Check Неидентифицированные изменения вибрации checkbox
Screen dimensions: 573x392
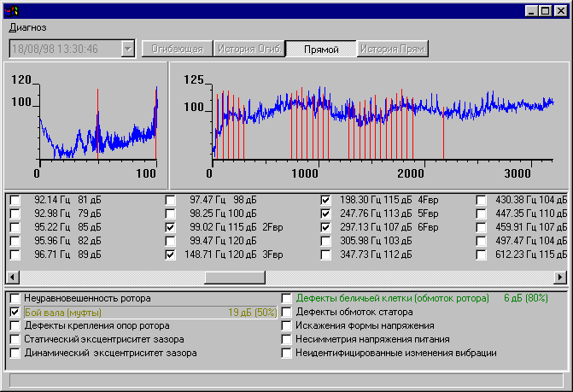[x=287, y=354]
